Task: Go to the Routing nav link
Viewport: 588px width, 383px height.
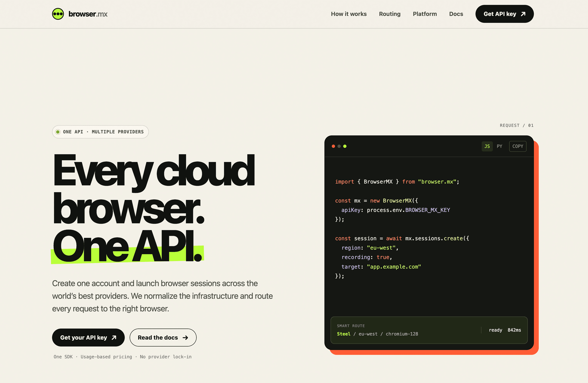Action: click(390, 14)
